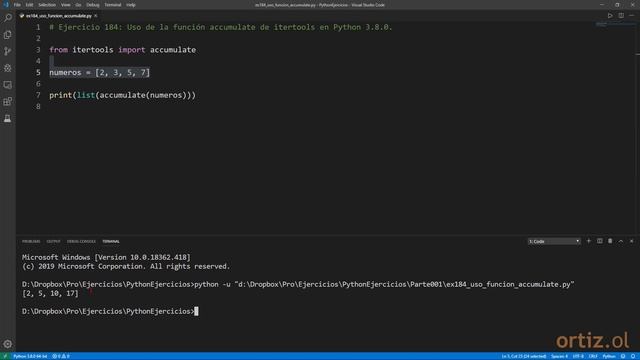Close the ex184_uso_funcion_accumulate.py tab
This screenshot has height=360, width=640.
[96, 16]
